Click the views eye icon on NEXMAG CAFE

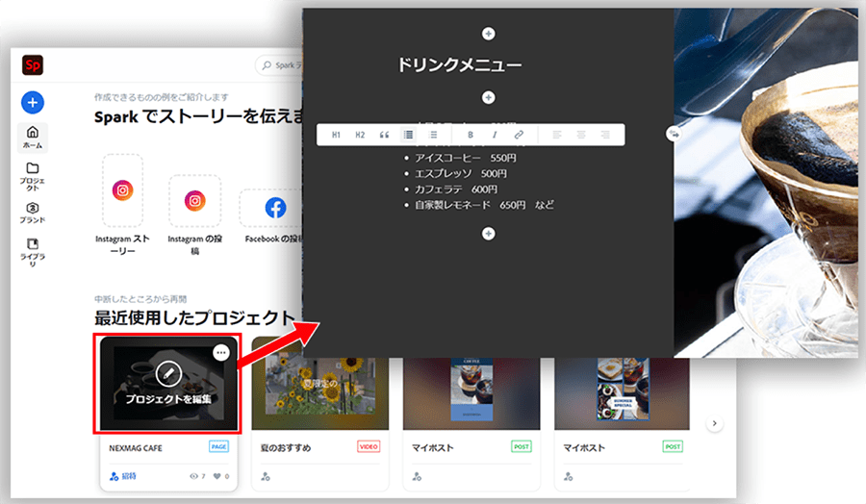click(193, 476)
